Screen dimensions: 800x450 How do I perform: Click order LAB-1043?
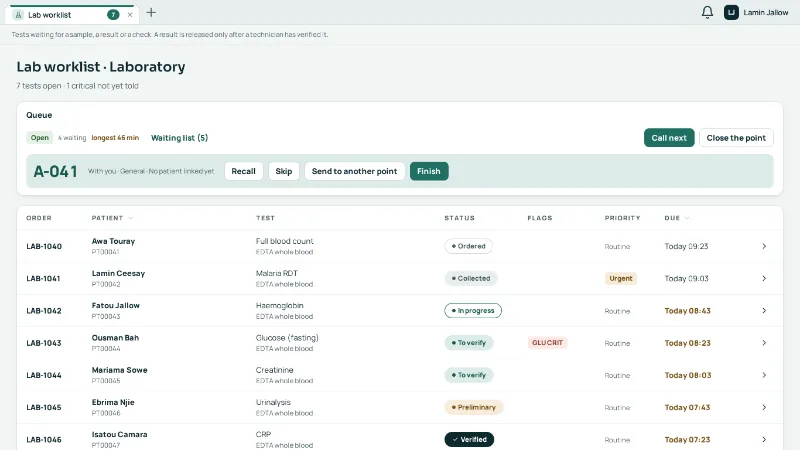(x=44, y=342)
